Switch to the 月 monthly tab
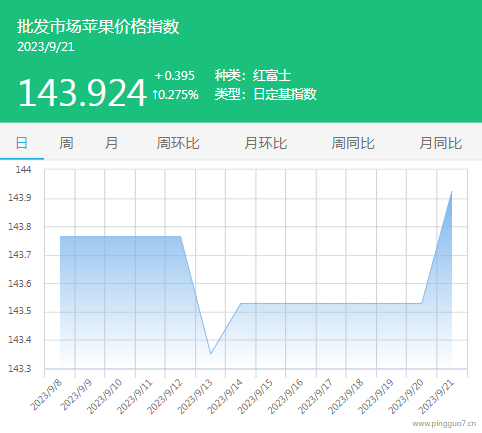 coord(111,143)
